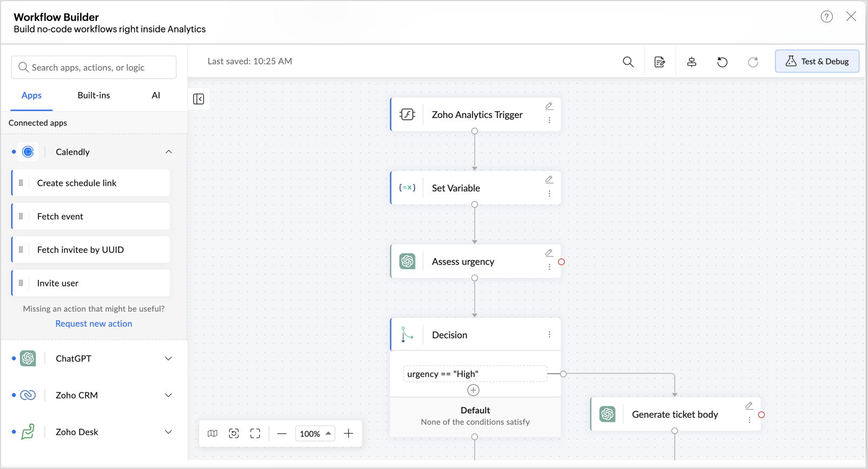Image resolution: width=868 pixels, height=469 pixels.
Task: Click drag handle of Fetch event
Action: tap(21, 217)
